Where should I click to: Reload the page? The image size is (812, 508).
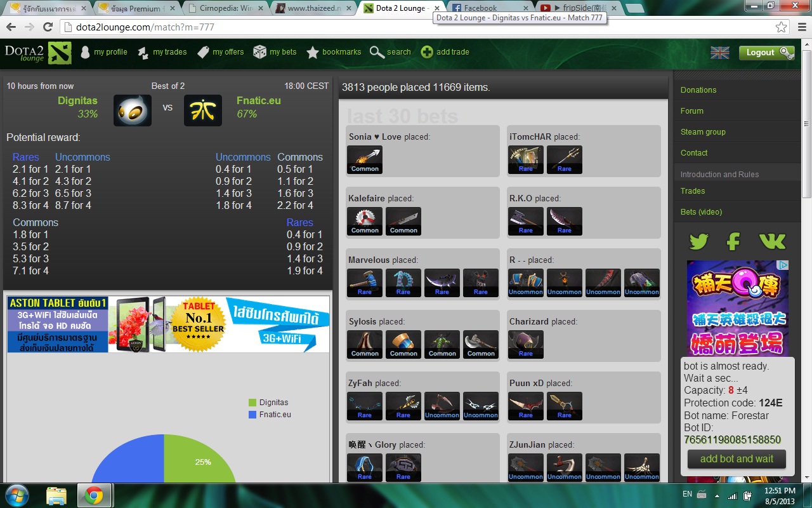48,27
